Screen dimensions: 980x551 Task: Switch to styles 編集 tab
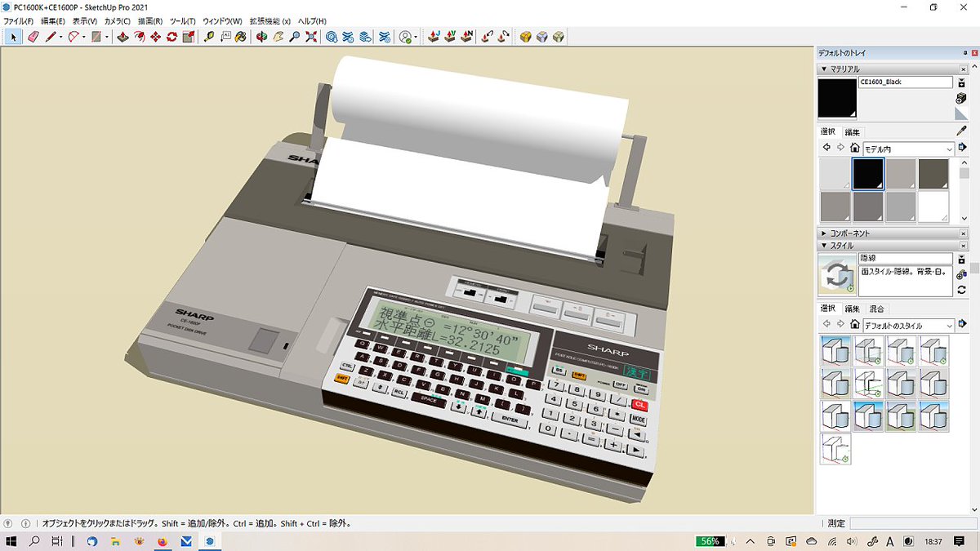[852, 309]
